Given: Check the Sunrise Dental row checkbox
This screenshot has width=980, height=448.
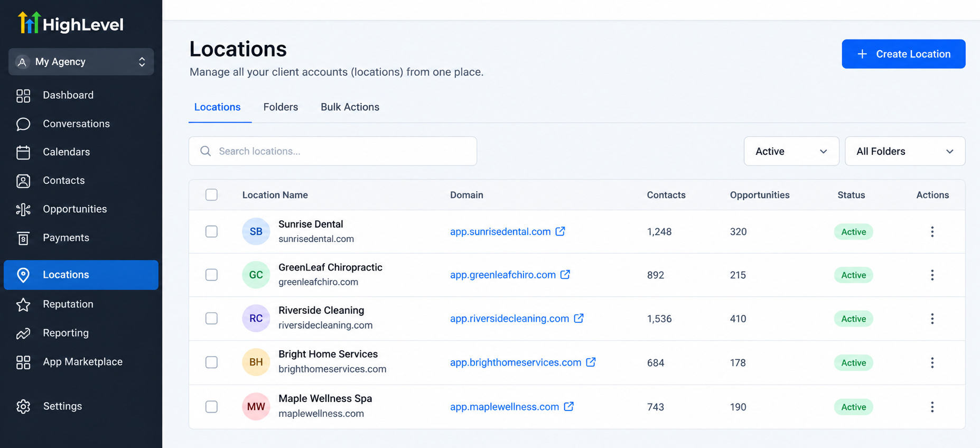Looking at the screenshot, I should (x=211, y=231).
